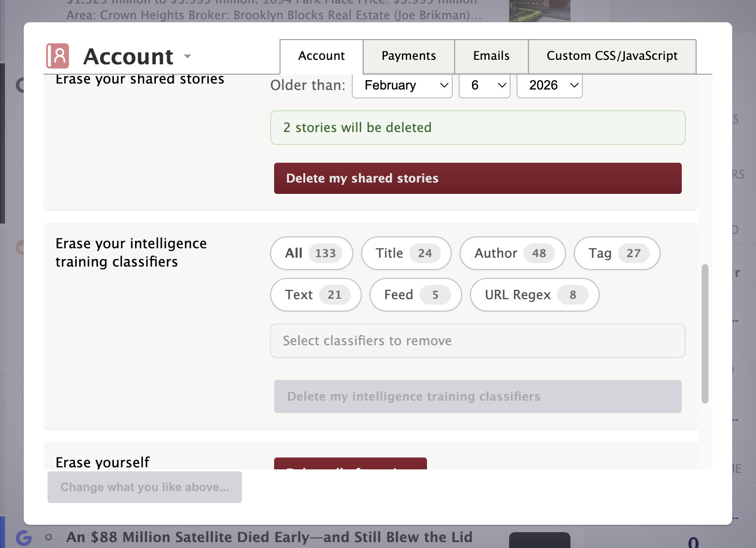Select the Author 48 classifier filter
Viewport: 756px width, 548px height.
512,253
